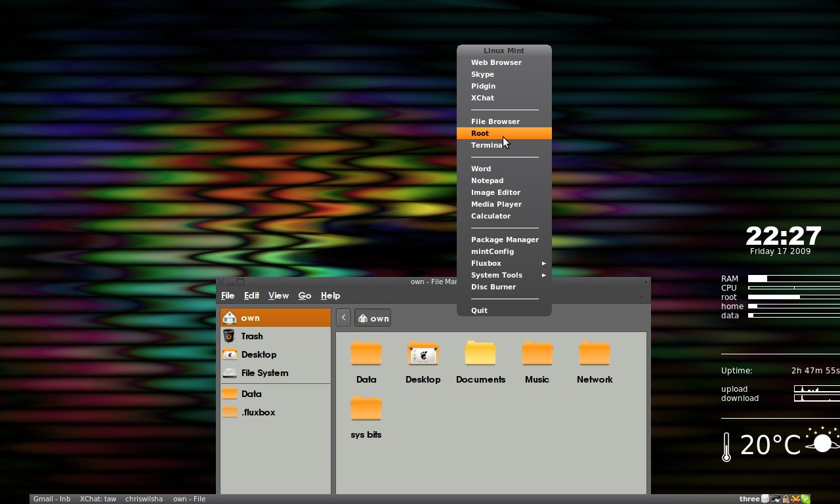The width and height of the screenshot is (840, 504).
Task: Switch to the XChat: taw taskbar window
Action: 98,499
